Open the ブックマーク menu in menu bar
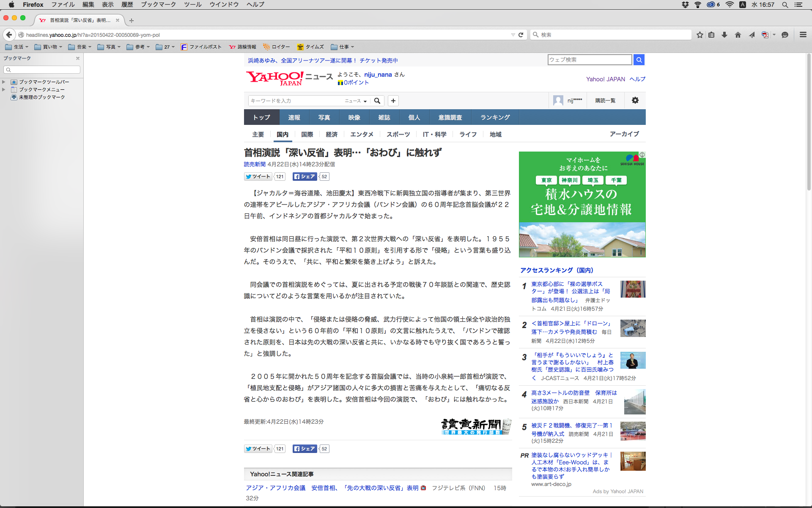This screenshot has width=812, height=508. (158, 5)
